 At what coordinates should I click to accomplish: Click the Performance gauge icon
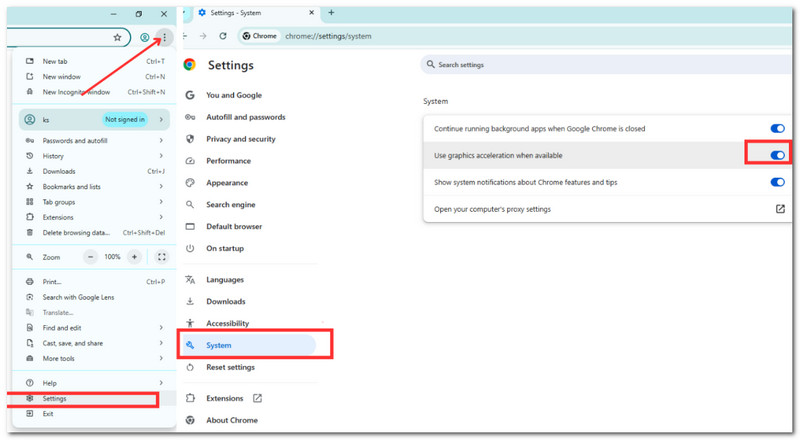(x=190, y=161)
